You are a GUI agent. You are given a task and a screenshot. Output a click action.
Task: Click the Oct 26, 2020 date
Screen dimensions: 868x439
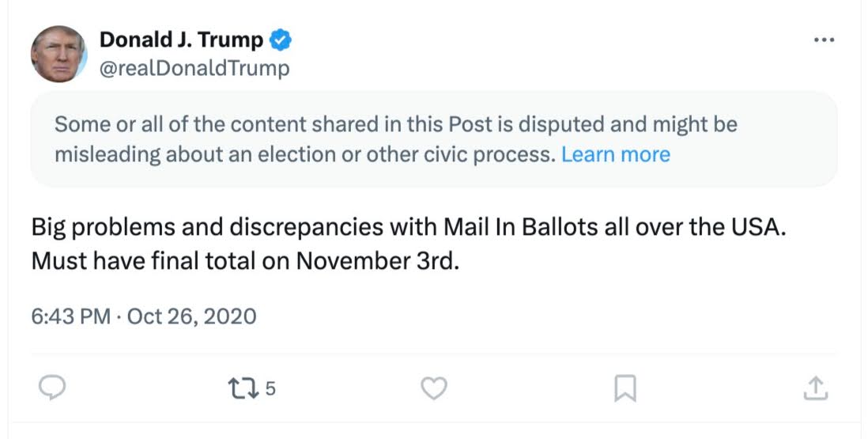click(191, 316)
